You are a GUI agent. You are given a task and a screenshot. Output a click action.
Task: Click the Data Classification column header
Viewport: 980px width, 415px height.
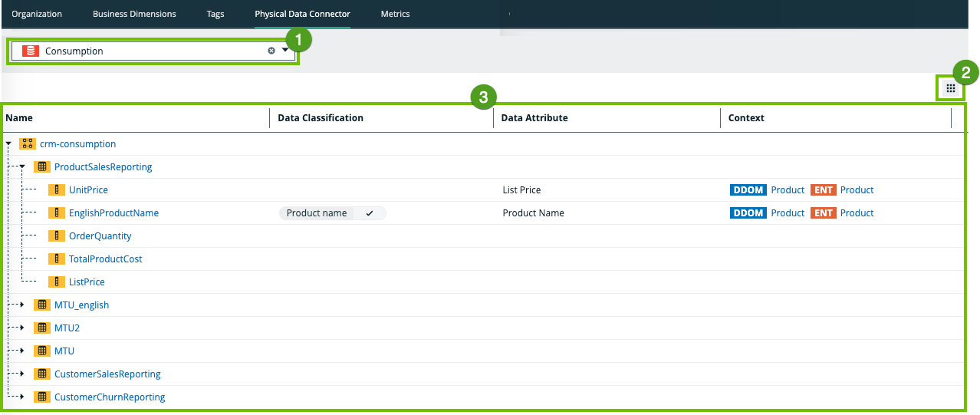coord(321,118)
